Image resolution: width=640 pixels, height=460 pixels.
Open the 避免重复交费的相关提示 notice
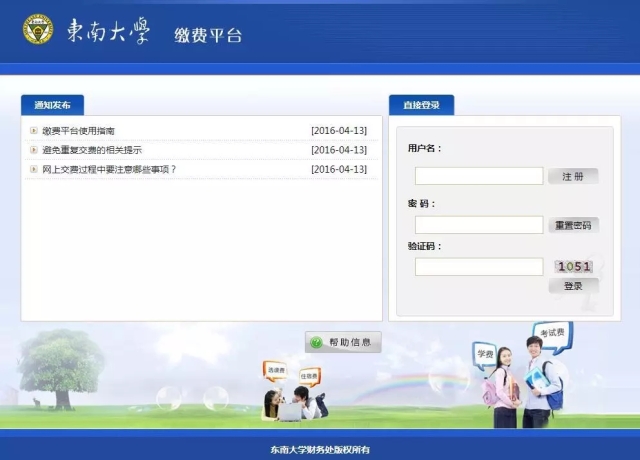pyautogui.click(x=92, y=150)
